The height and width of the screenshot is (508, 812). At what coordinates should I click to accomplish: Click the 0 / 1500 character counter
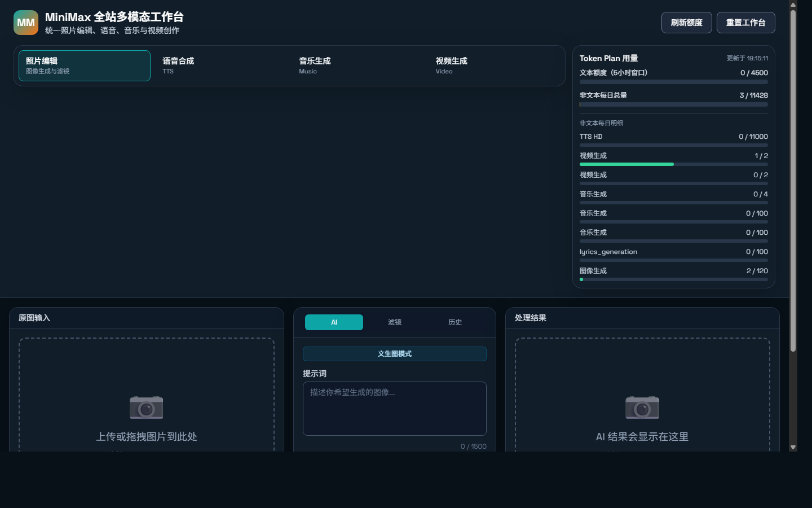coord(473,446)
